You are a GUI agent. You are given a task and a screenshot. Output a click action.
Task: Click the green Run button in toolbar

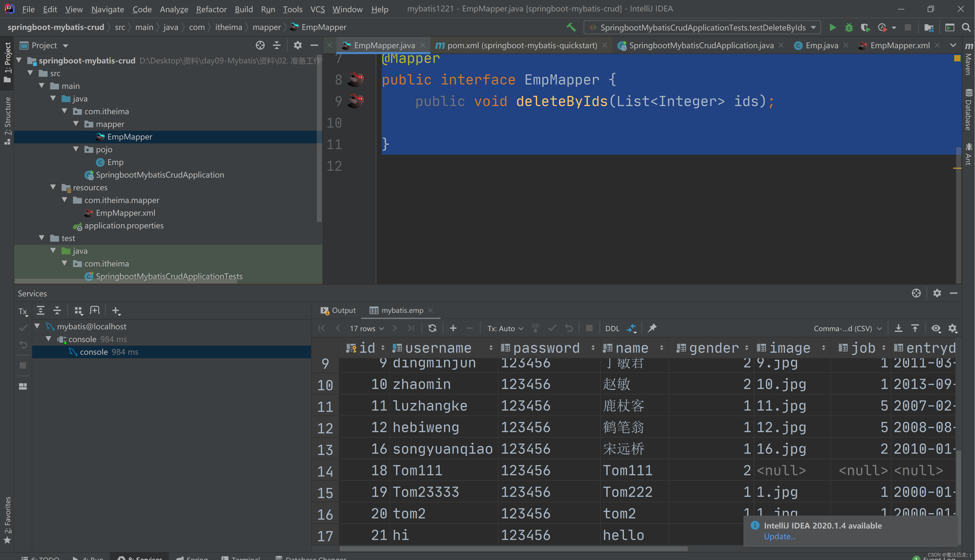(832, 27)
